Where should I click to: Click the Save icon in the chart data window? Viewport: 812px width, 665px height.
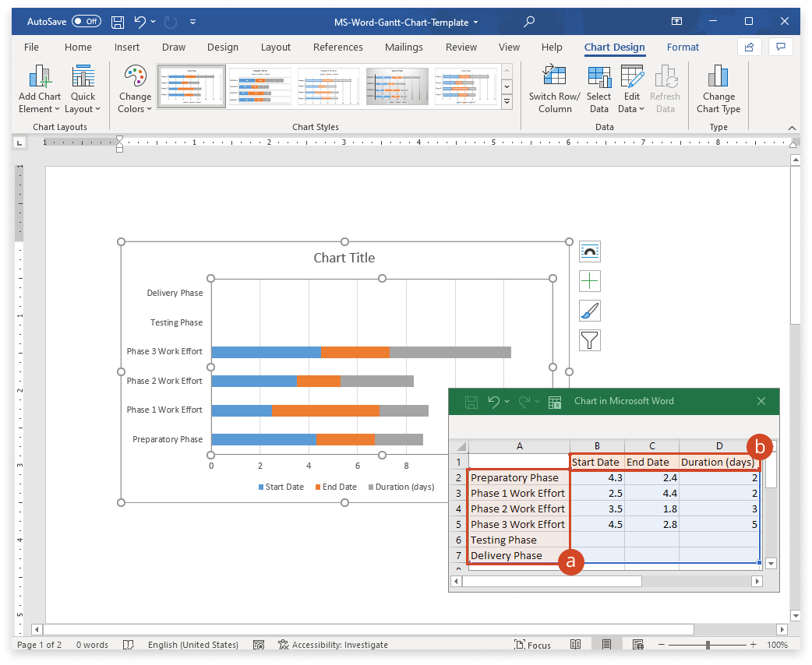471,401
